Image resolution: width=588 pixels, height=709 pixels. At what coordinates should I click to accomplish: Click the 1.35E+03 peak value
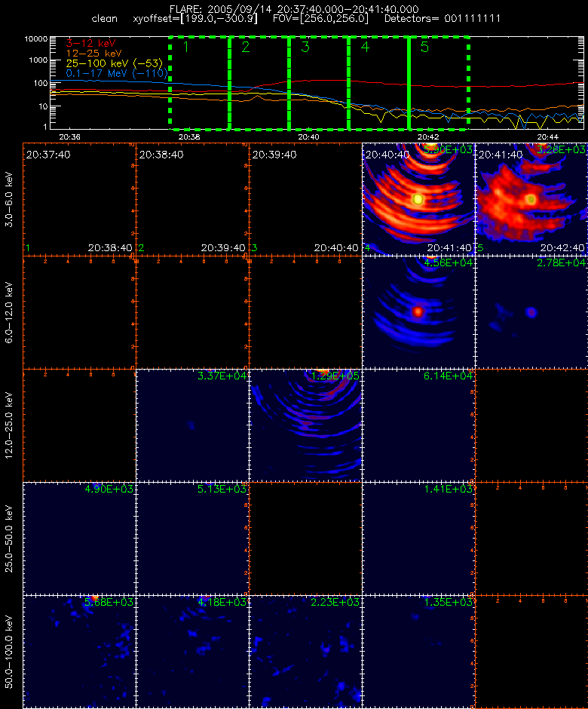coord(449,602)
